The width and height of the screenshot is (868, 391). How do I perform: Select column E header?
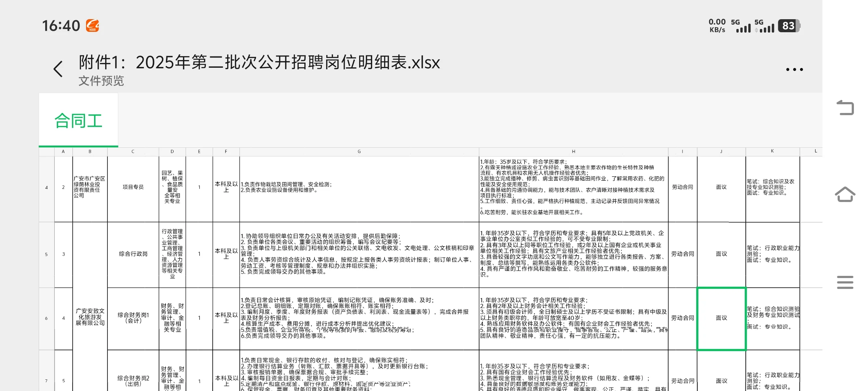(199, 152)
